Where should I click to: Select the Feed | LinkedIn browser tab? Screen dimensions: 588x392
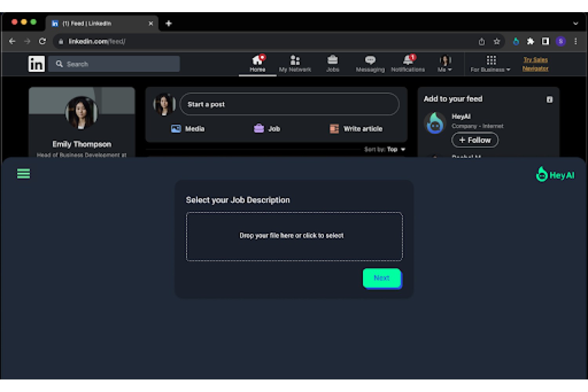pyautogui.click(x=102, y=24)
